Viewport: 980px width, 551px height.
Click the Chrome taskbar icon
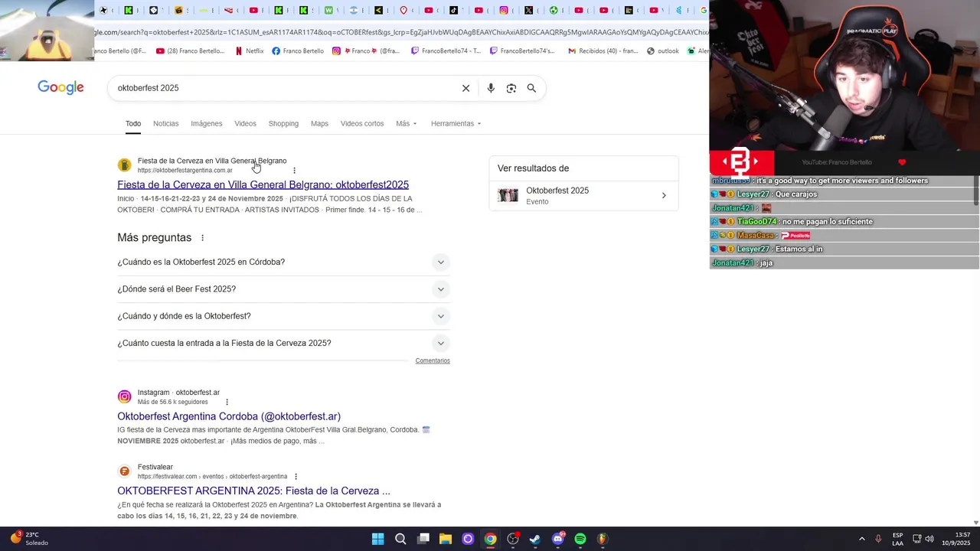[490, 539]
